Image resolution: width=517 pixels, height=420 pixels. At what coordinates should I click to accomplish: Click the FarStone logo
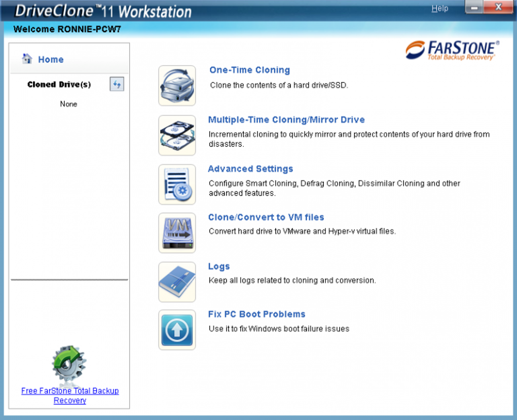452,51
